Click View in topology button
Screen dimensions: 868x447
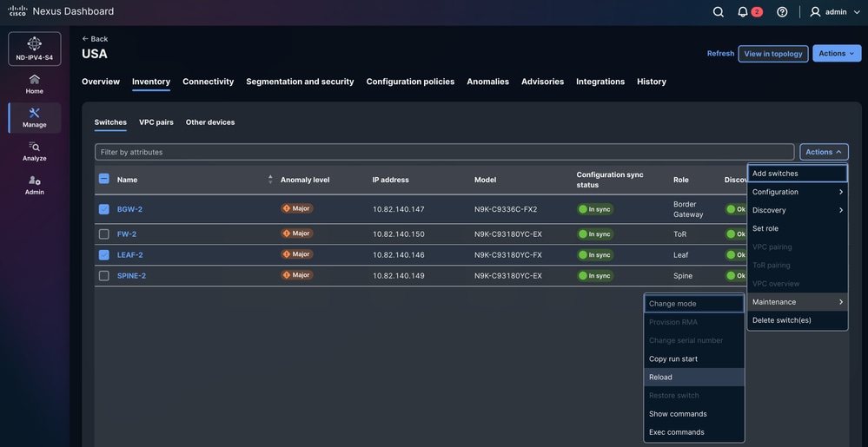click(x=772, y=54)
